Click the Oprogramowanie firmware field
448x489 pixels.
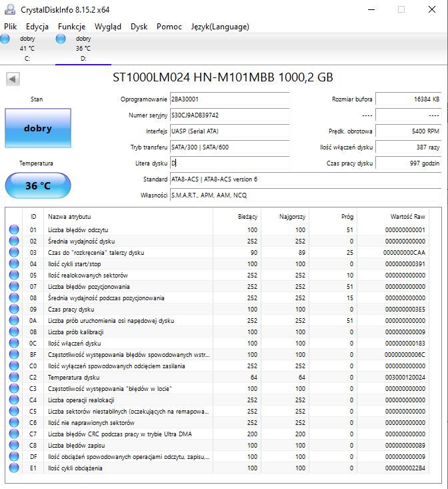[x=229, y=99]
